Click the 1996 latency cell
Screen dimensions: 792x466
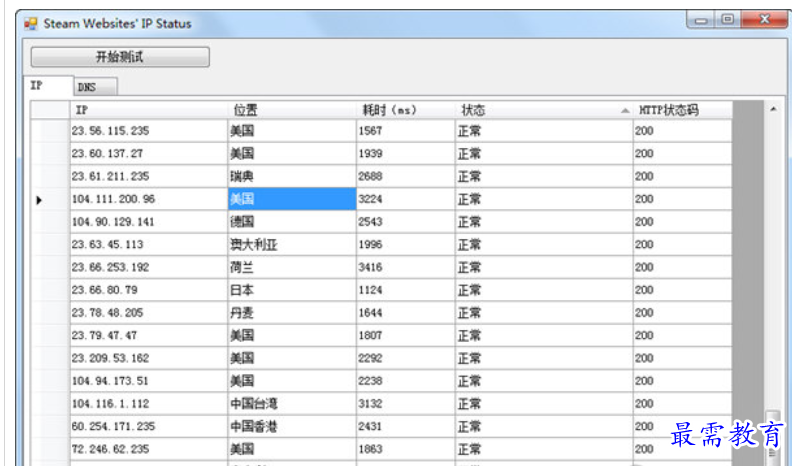click(x=406, y=244)
